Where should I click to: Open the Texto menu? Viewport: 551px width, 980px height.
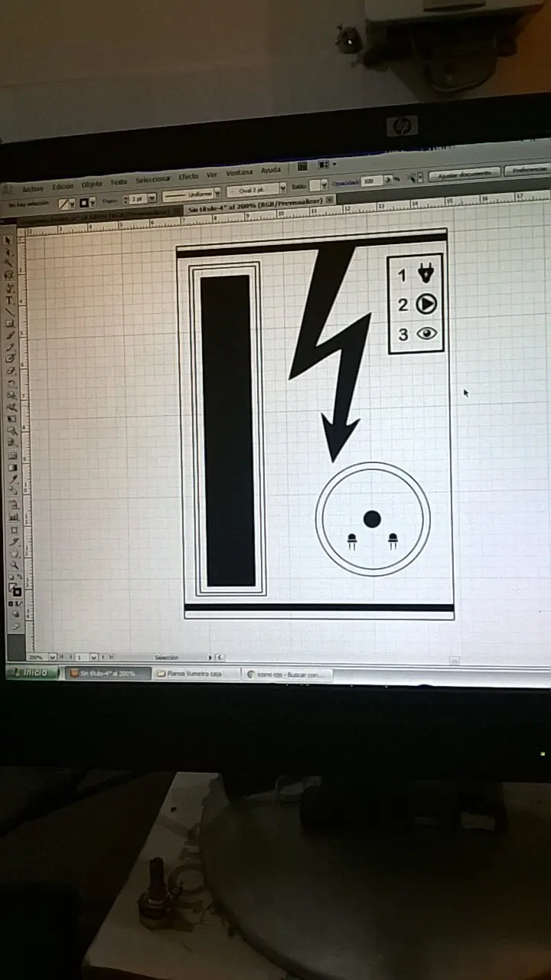point(119,182)
